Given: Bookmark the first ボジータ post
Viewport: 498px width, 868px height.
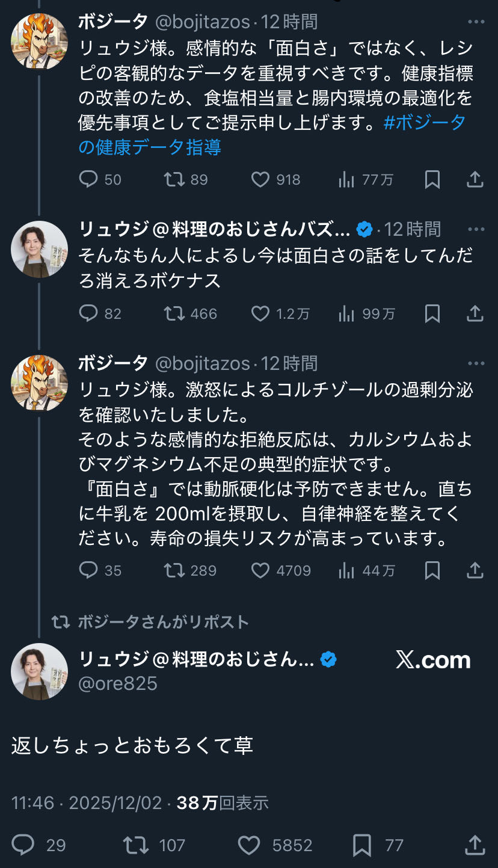Looking at the screenshot, I should pos(432,179).
